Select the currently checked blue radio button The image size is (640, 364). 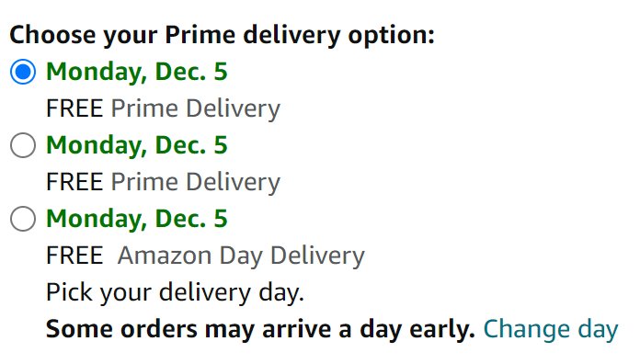(x=23, y=72)
